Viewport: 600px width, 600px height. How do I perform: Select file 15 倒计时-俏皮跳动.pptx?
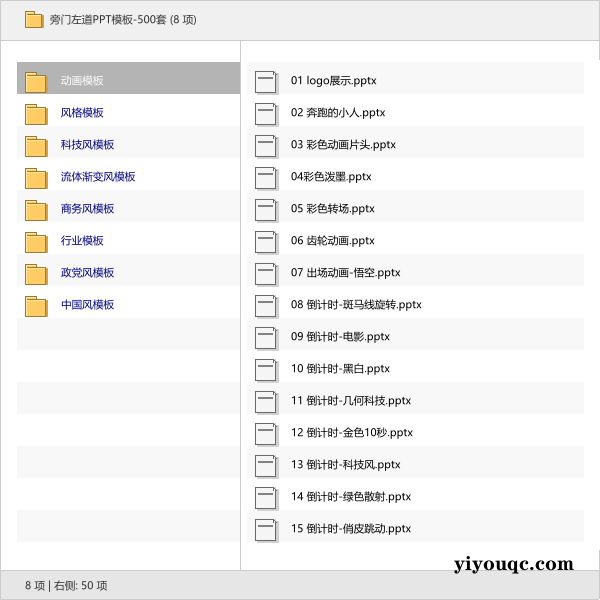pos(350,529)
